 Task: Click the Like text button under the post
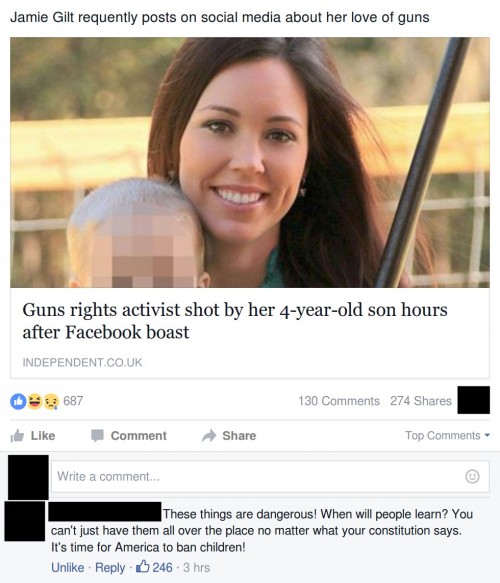pos(43,435)
